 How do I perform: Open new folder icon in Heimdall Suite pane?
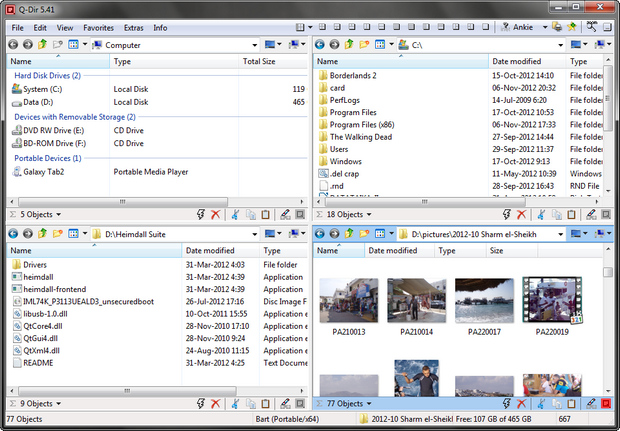click(x=58, y=234)
